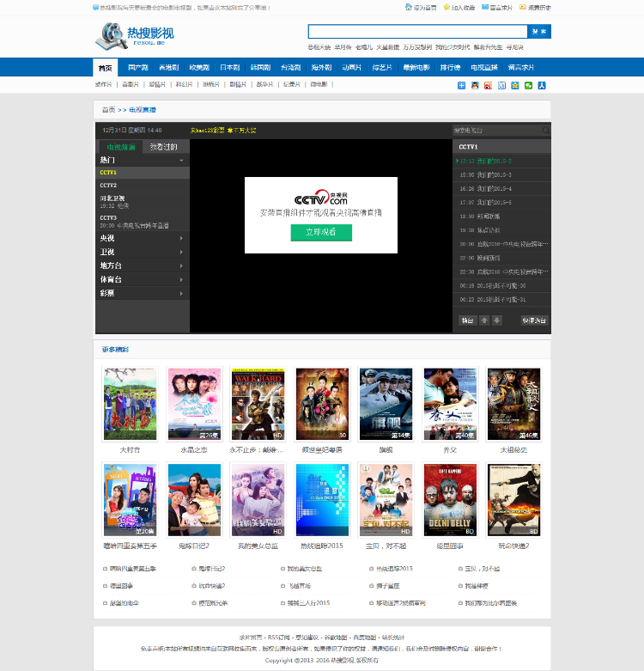Click the CCTV.com logo in the player

(x=321, y=198)
